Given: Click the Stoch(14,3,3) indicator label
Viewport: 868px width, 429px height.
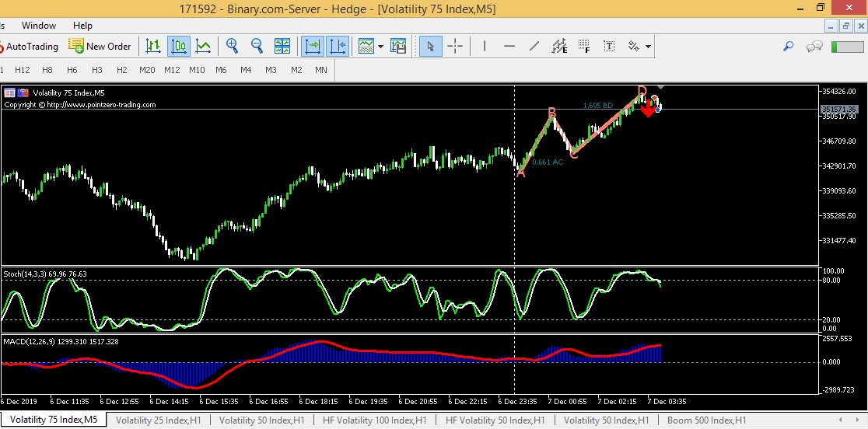Looking at the screenshot, I should tap(45, 274).
